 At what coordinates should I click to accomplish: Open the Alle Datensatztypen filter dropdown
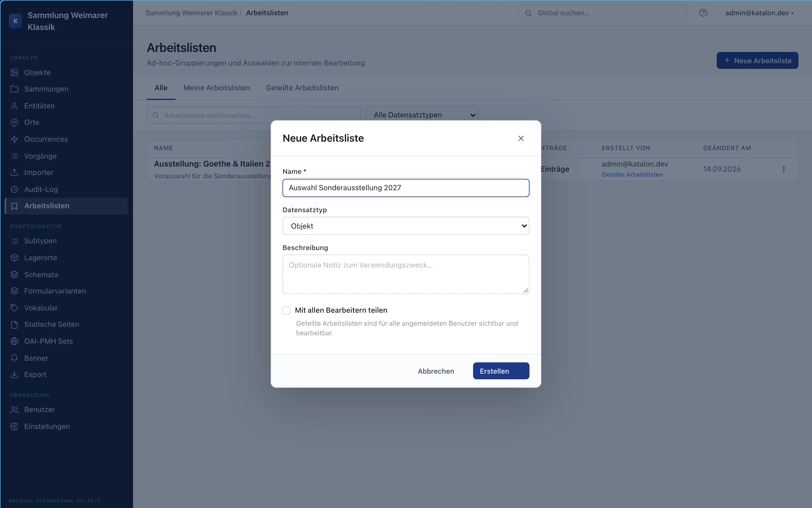(422, 115)
